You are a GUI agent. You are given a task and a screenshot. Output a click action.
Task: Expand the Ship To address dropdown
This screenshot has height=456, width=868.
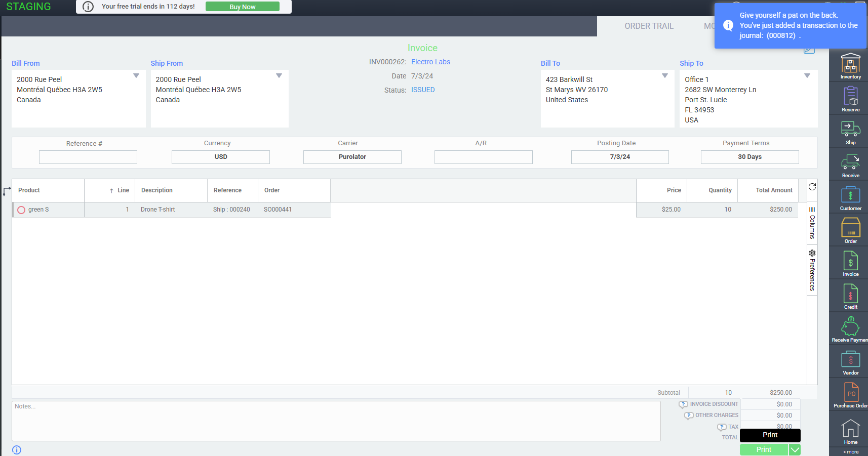807,76
